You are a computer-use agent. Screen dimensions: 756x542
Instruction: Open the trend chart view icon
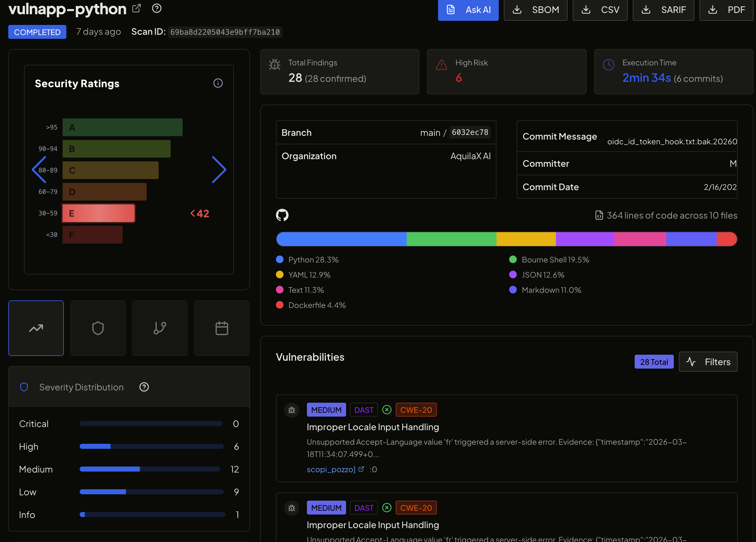[36, 328]
